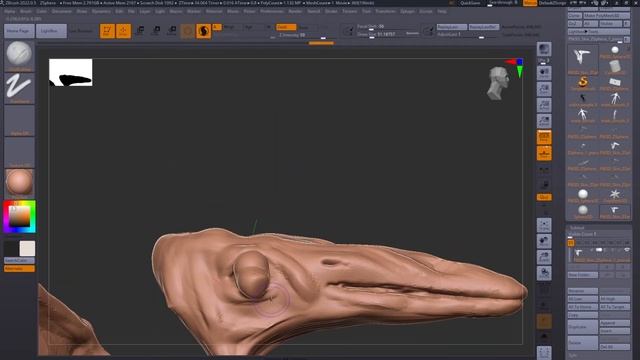
Task: Open the Preferences menu
Action: (x=272, y=11)
